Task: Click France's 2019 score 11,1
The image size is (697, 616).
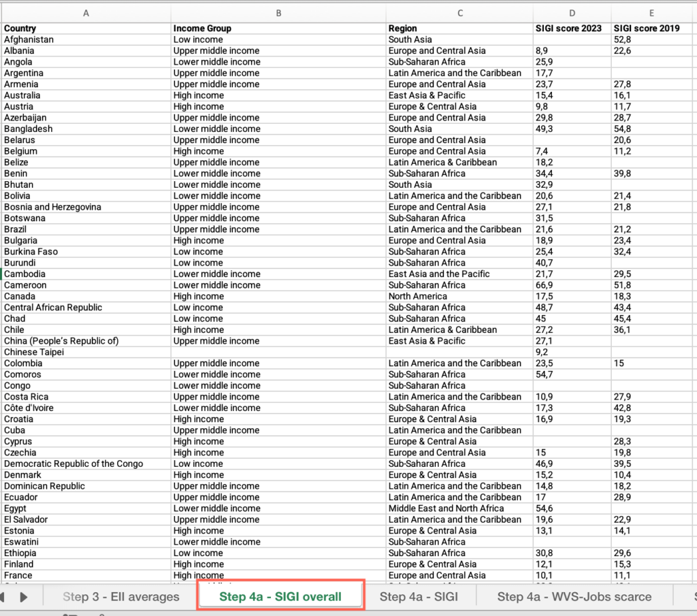Action: pyautogui.click(x=651, y=575)
